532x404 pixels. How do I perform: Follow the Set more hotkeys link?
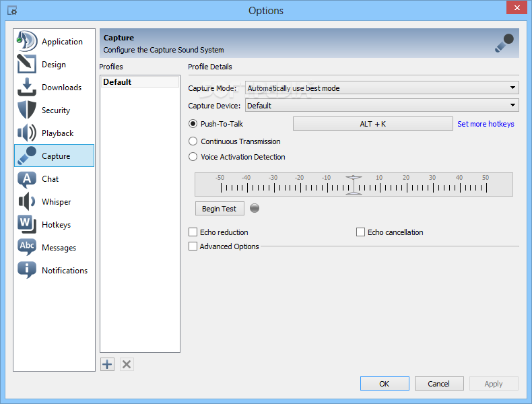486,124
